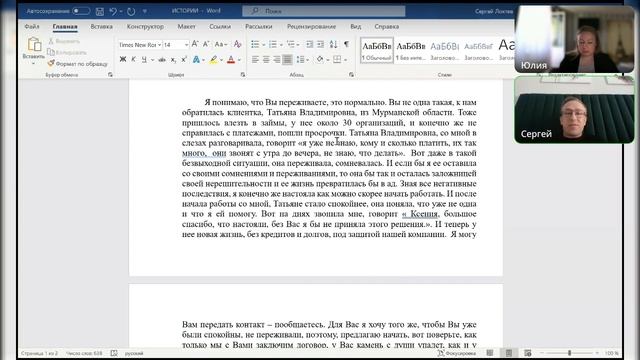The height and width of the screenshot is (360, 640).
Task: Switch to the Рецензирование tab
Action: tap(311, 27)
